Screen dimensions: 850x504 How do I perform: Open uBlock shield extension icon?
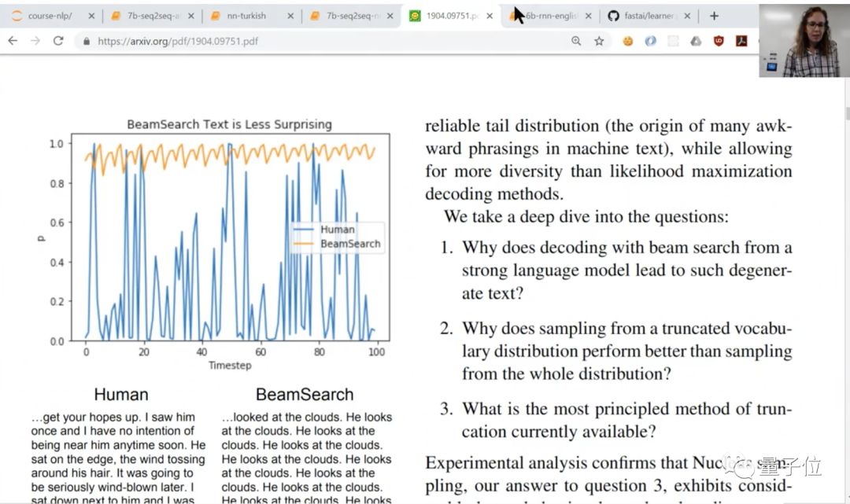point(719,41)
